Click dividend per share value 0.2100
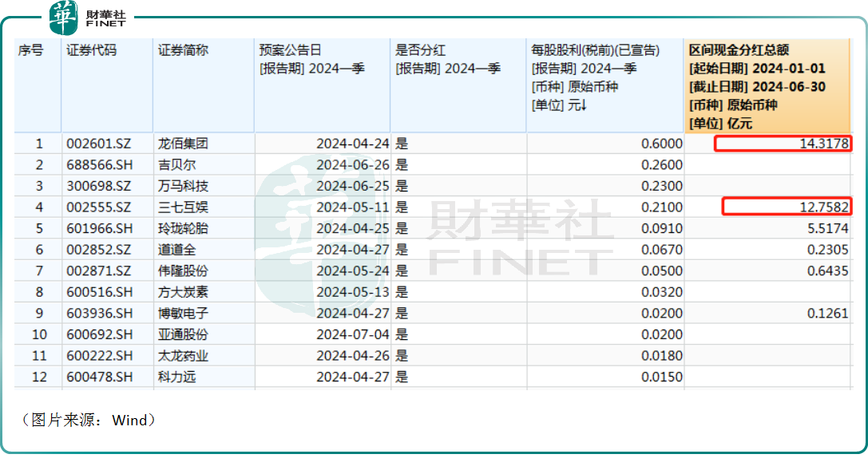 pyautogui.click(x=661, y=207)
